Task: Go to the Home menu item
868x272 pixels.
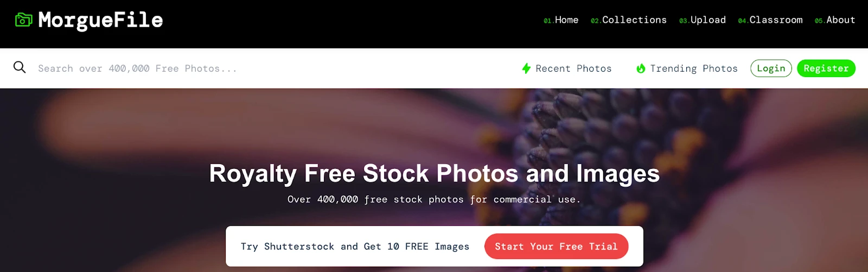Action: (x=561, y=20)
